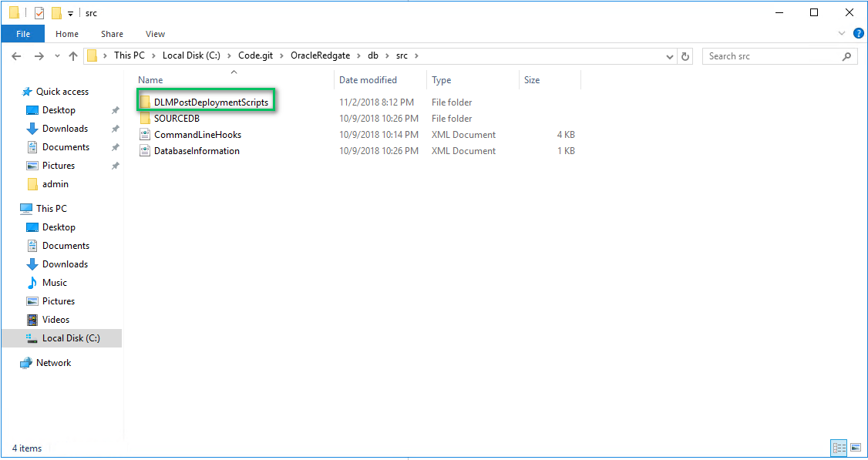Switch to the View ribbon tab

155,34
